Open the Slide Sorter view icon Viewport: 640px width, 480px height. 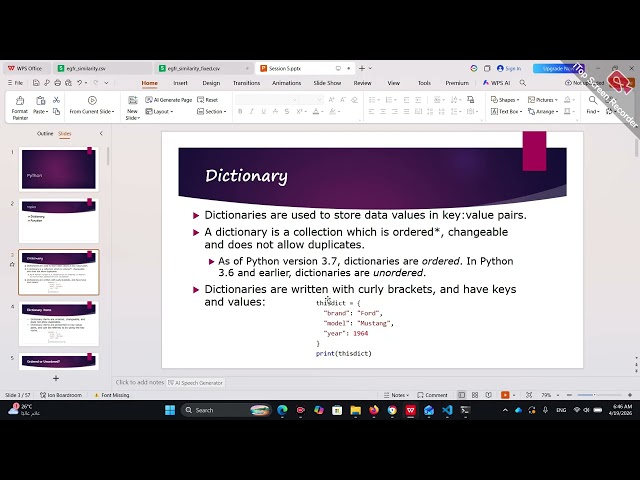coord(475,395)
